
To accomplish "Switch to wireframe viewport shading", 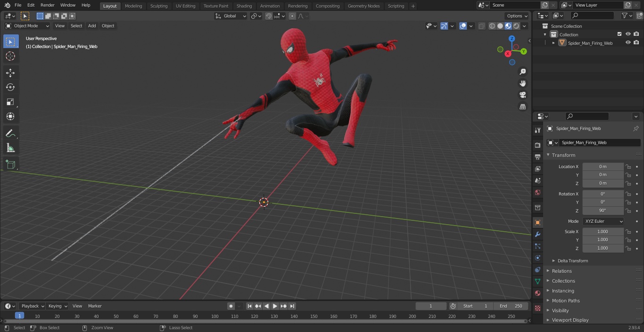I will 492,26.
